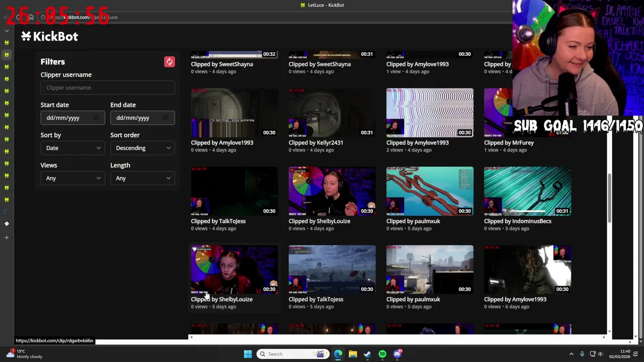This screenshot has height=362, width=644.
Task: Click the Clipper username input field
Action: coord(108,87)
